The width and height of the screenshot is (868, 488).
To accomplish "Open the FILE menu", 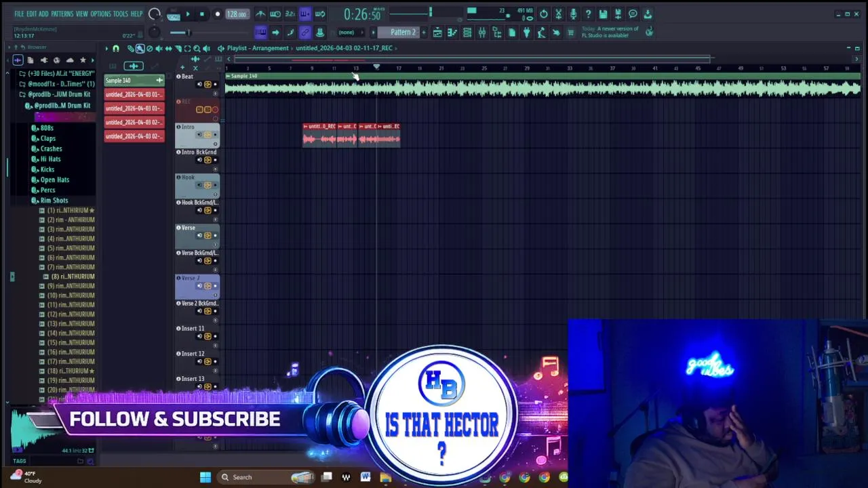I will 19,14.
